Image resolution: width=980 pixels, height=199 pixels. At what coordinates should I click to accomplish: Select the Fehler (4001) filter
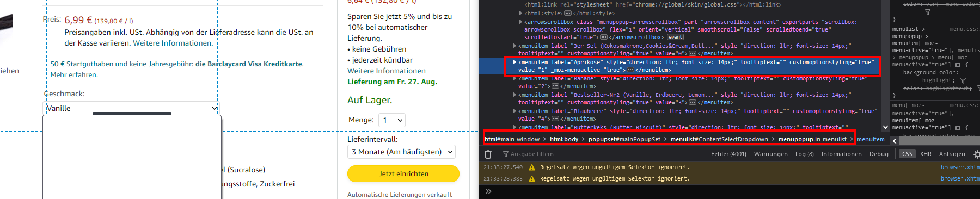click(728, 154)
